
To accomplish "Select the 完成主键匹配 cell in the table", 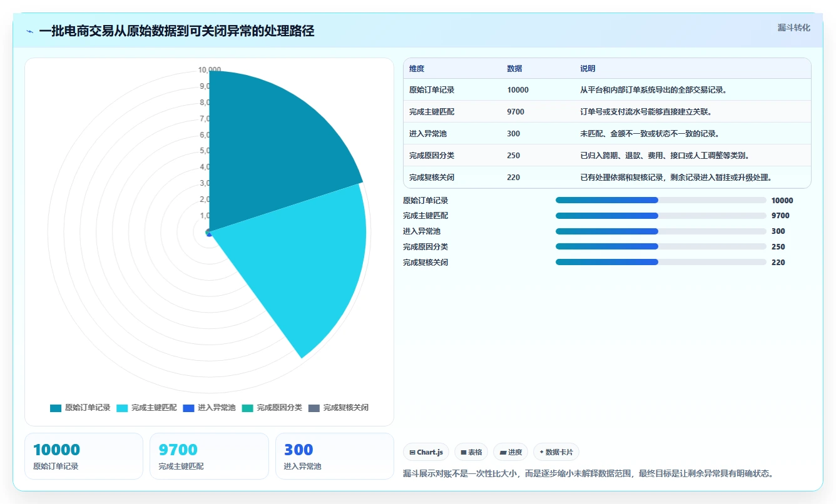I will tap(432, 112).
